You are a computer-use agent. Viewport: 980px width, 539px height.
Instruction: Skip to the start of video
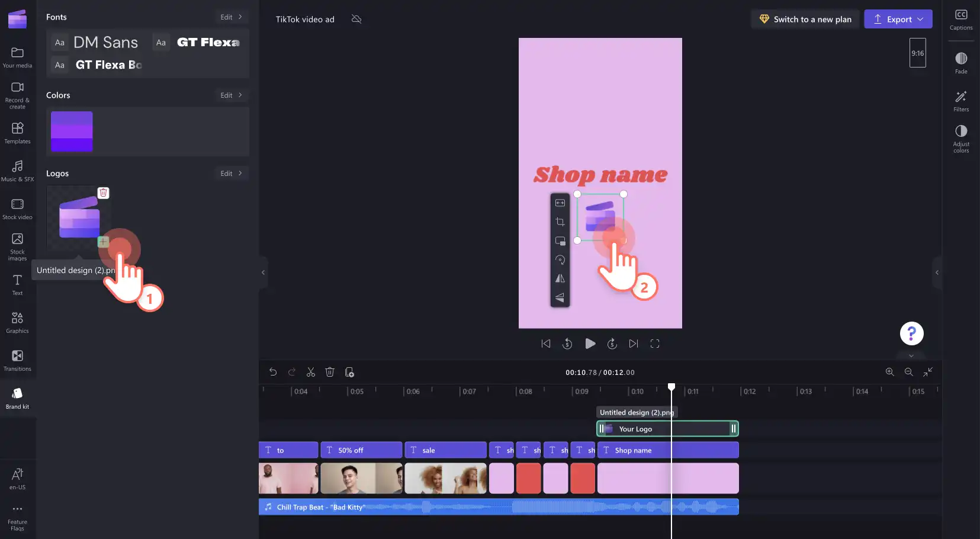tap(546, 344)
